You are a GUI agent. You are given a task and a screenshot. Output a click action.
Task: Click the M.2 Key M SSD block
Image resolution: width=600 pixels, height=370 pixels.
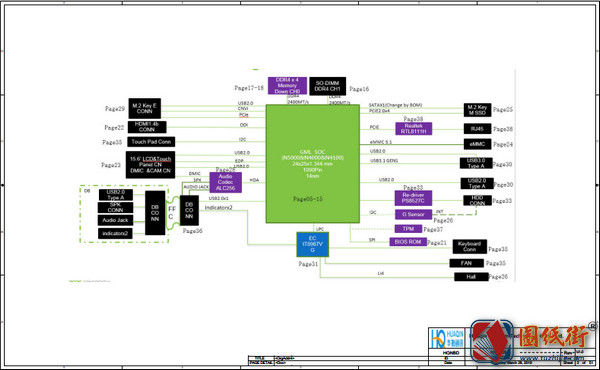(x=477, y=110)
